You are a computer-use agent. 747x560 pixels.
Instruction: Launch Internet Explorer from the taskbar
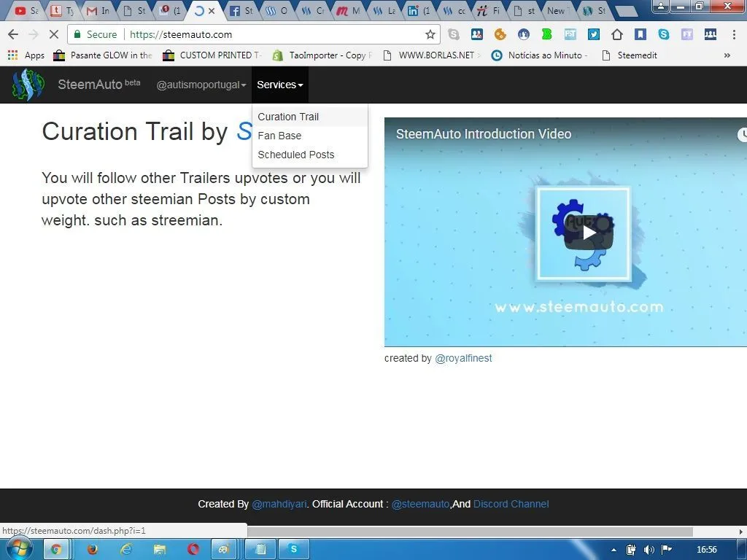coord(125,550)
